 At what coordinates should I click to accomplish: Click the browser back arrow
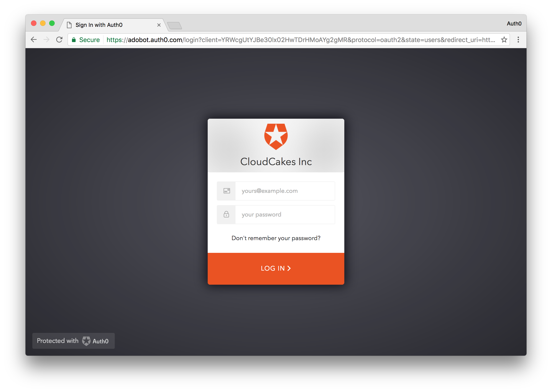point(34,40)
